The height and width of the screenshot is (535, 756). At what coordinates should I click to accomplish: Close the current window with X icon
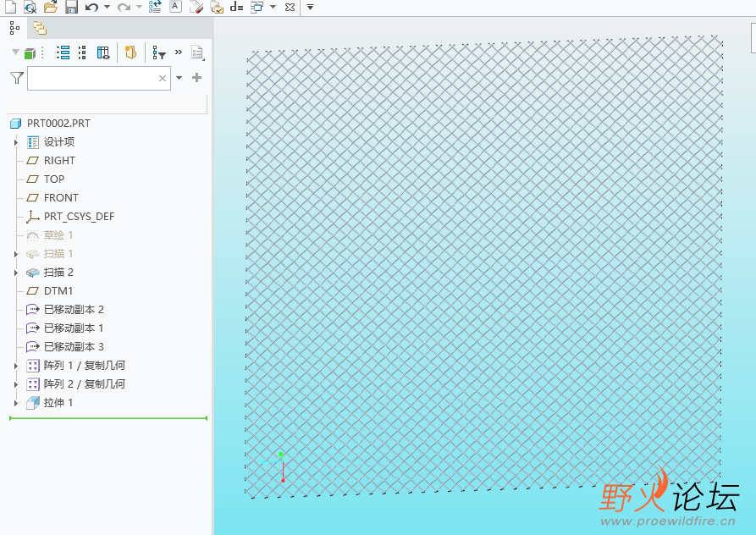click(x=290, y=7)
